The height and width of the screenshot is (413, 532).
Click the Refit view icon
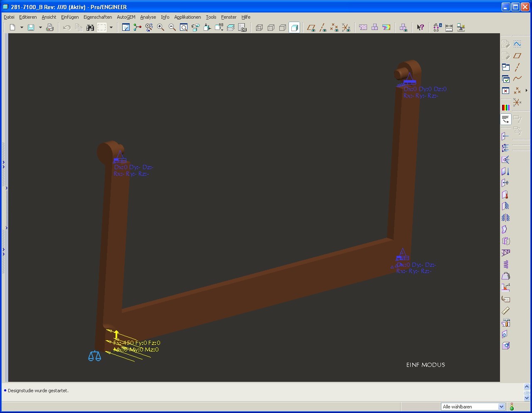pos(184,27)
